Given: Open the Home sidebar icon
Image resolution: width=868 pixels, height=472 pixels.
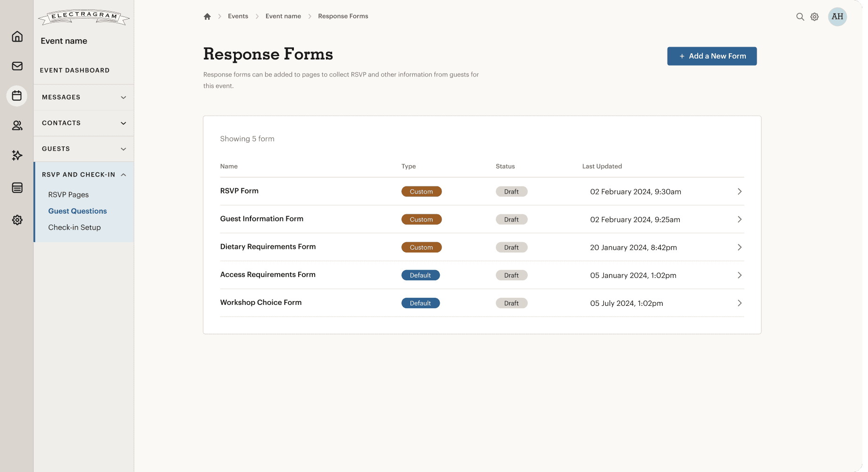Looking at the screenshot, I should click(17, 36).
